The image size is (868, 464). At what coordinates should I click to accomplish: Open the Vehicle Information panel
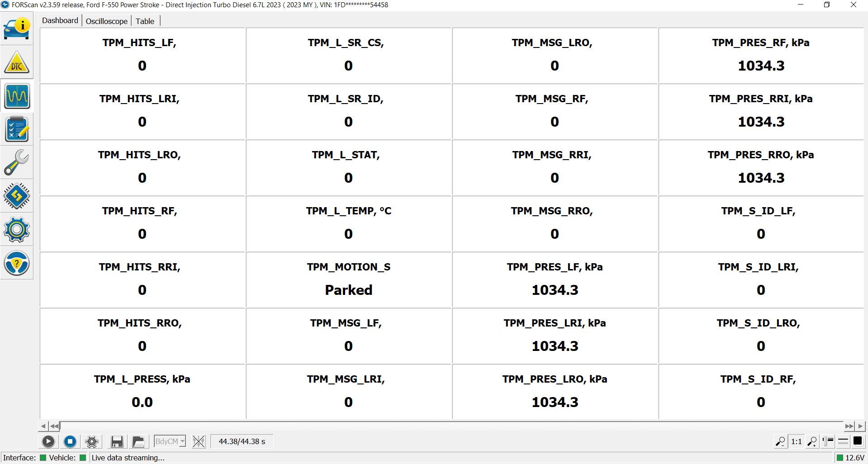(x=17, y=28)
